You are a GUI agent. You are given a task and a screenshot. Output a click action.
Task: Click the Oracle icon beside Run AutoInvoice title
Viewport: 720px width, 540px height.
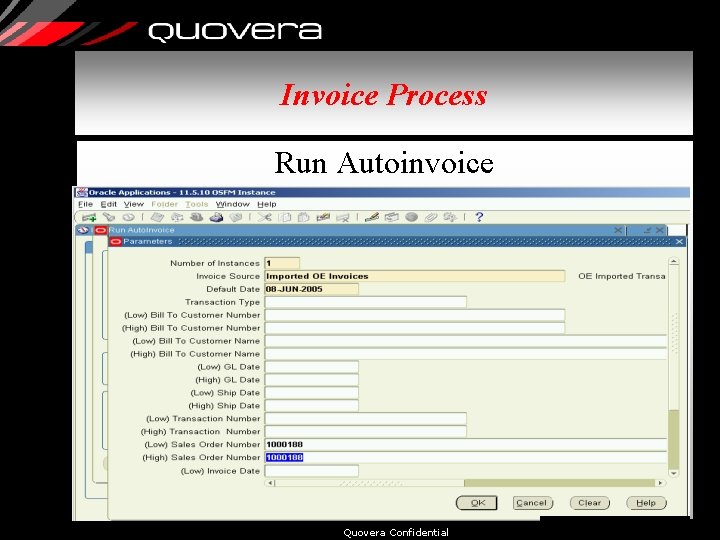[x=101, y=230]
